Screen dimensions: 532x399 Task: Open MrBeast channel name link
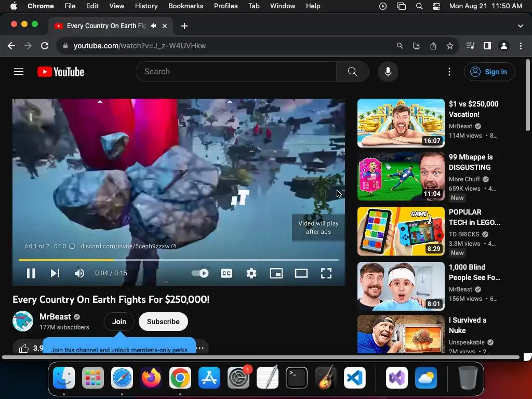(x=55, y=316)
